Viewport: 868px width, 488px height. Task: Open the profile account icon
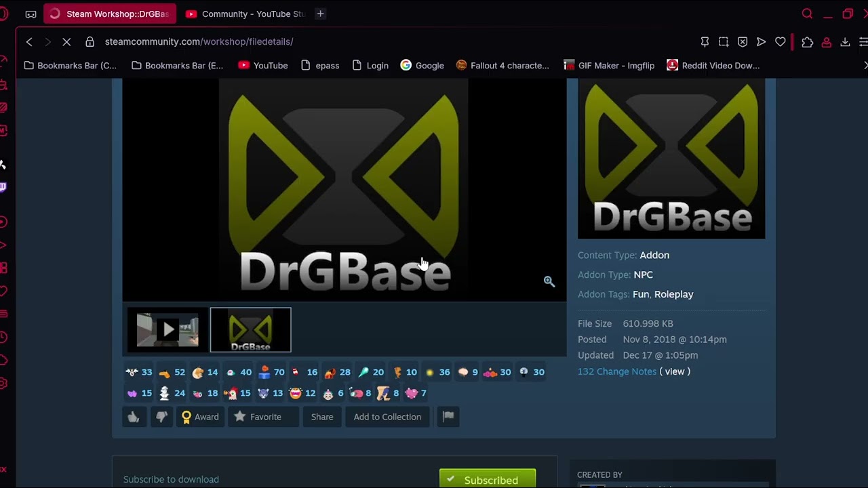coord(826,42)
